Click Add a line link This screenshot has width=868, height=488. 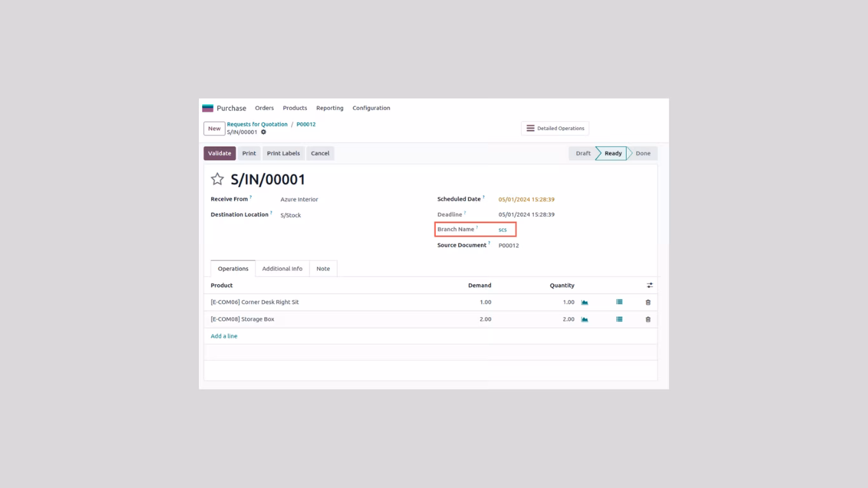pos(224,336)
